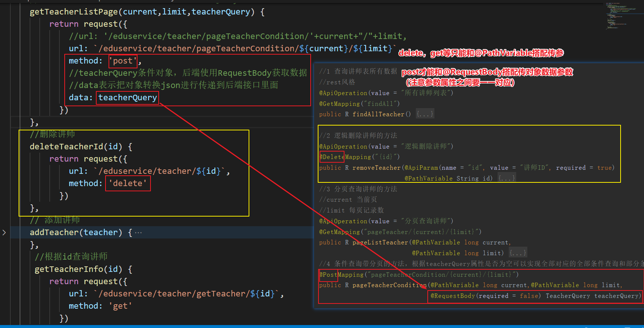Expand the folded addTeacher(teacher) function chevron
Image resolution: width=644 pixels, height=328 pixels.
coord(4,233)
